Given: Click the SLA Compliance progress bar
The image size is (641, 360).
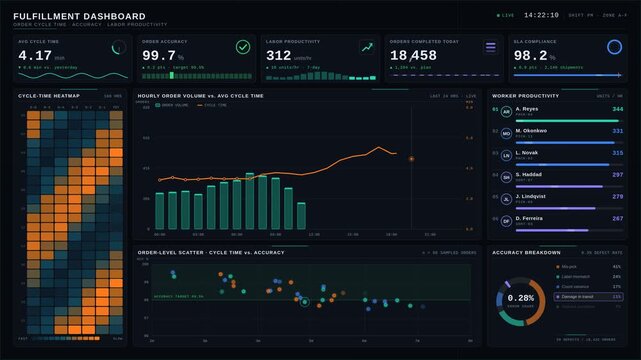Looking at the screenshot, I should tap(567, 75).
